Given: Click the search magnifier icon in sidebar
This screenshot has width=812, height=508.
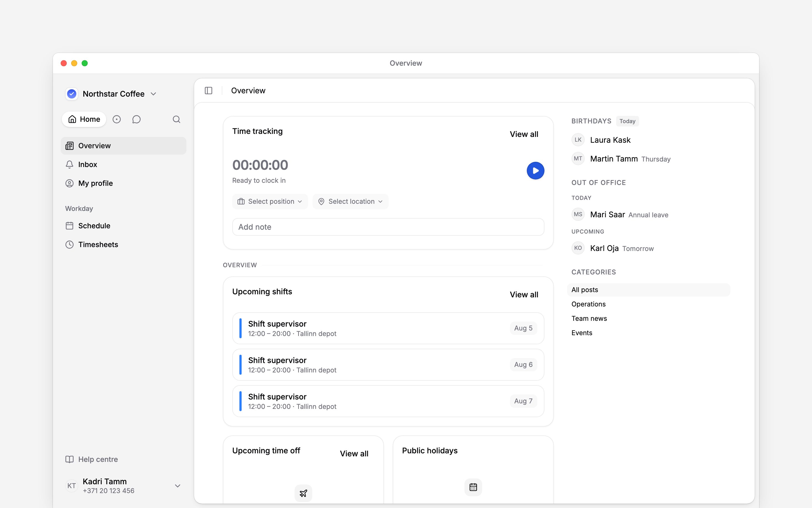Looking at the screenshot, I should 177,119.
